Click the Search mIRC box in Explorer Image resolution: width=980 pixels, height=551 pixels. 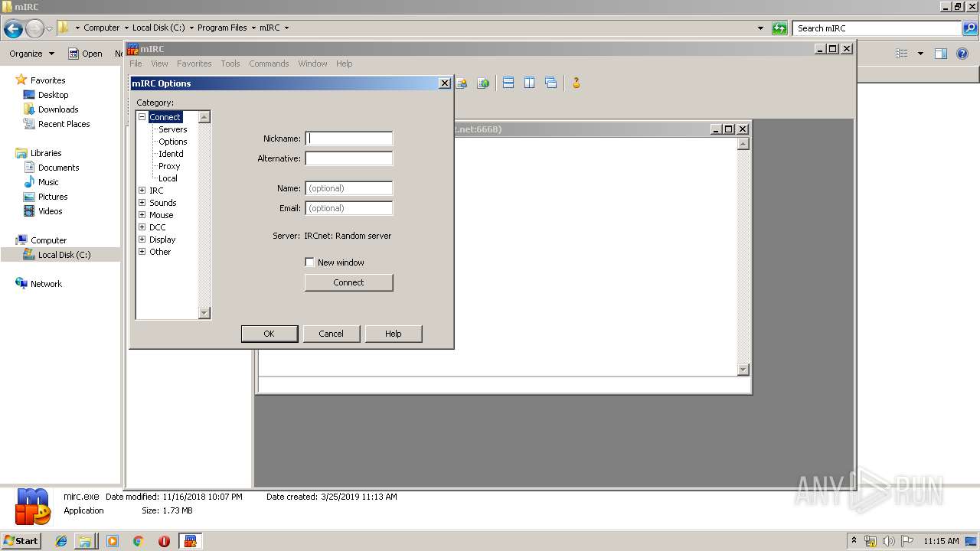[877, 28]
